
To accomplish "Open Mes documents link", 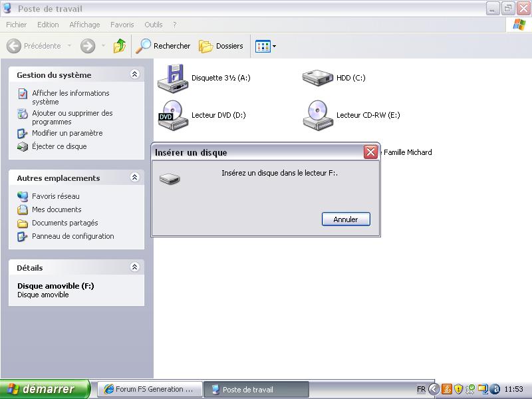I will [x=57, y=209].
